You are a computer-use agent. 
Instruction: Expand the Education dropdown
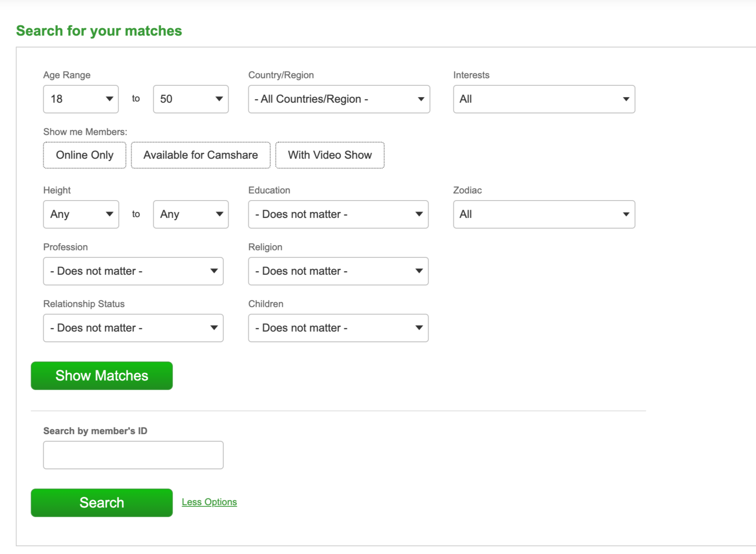tap(338, 214)
